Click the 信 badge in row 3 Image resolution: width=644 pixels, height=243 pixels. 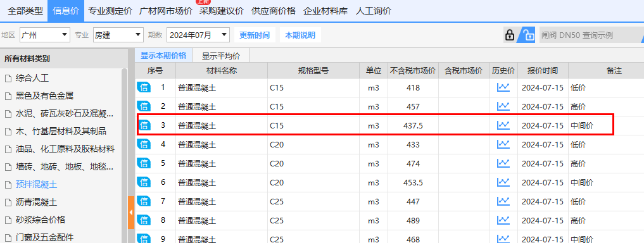pos(144,125)
